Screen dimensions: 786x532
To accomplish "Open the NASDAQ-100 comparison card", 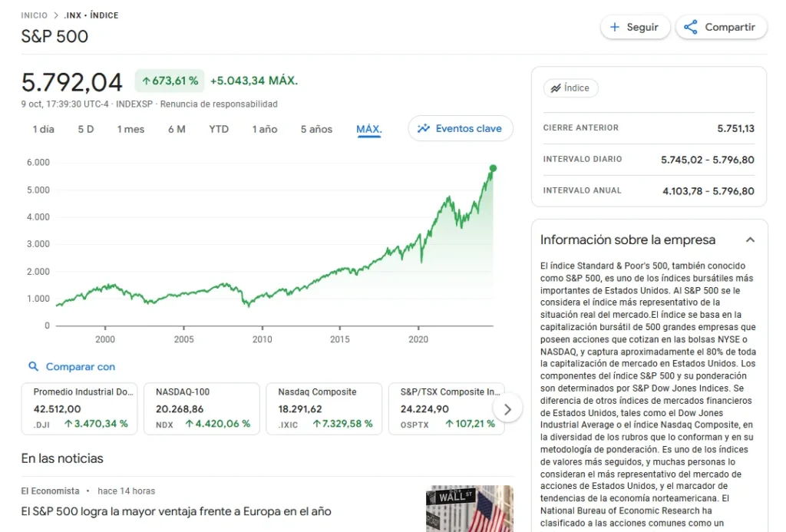I will pyautogui.click(x=201, y=408).
